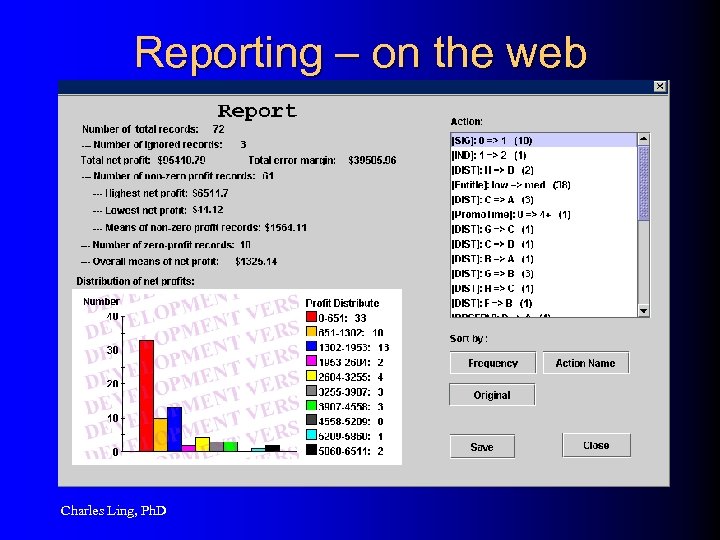The height and width of the screenshot is (540, 720).
Task: Select the [DIST]: G => B (3) row
Action: 544,274
